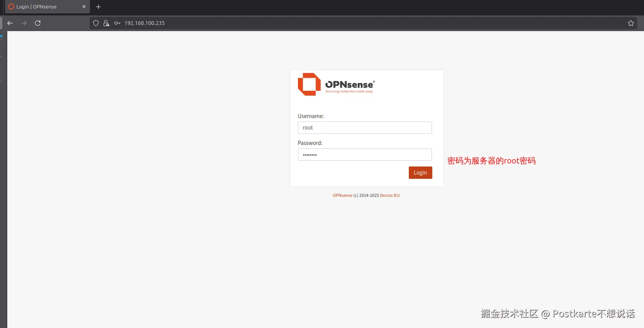Image resolution: width=644 pixels, height=328 pixels.
Task: Open the OPNsense footer link
Action: tap(343, 195)
